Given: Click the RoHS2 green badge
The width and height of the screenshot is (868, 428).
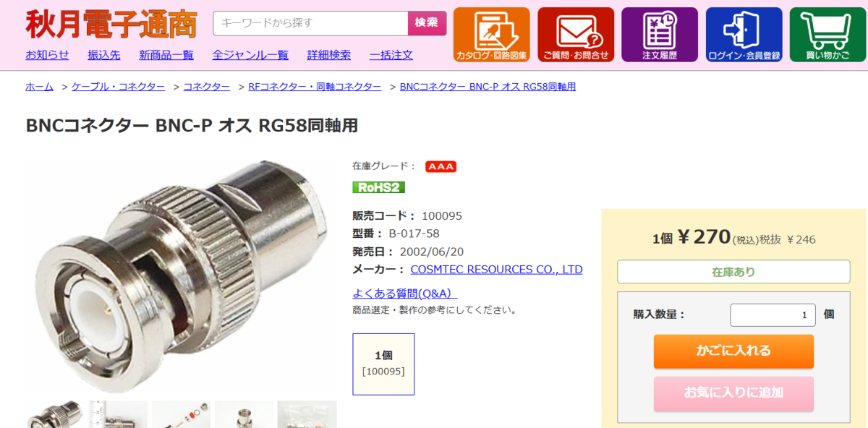Looking at the screenshot, I should point(378,187).
